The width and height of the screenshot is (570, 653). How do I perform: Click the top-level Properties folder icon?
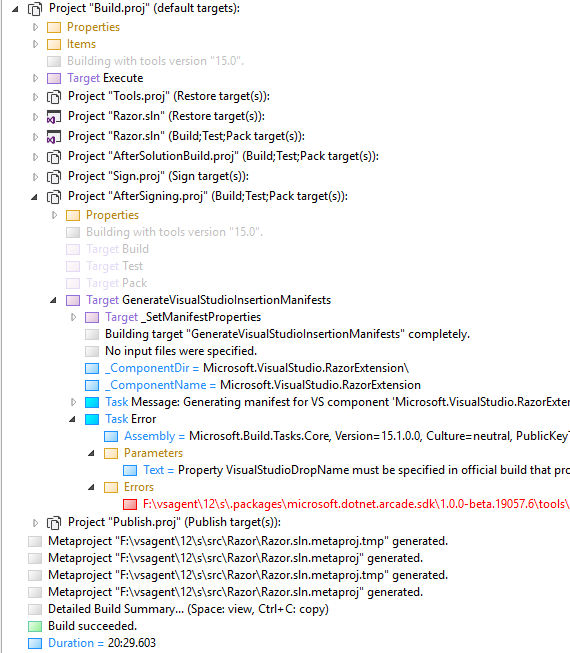tap(54, 27)
